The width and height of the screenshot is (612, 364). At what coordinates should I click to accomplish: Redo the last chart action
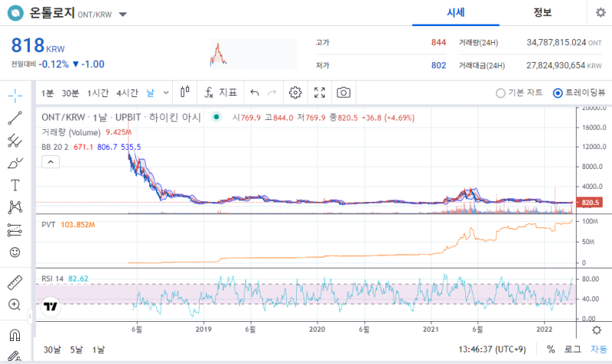(x=272, y=93)
